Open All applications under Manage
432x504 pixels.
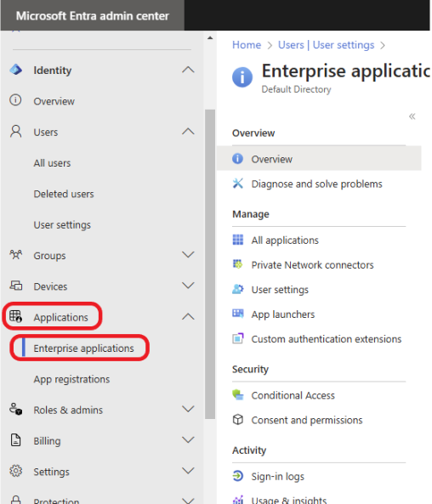(x=285, y=241)
